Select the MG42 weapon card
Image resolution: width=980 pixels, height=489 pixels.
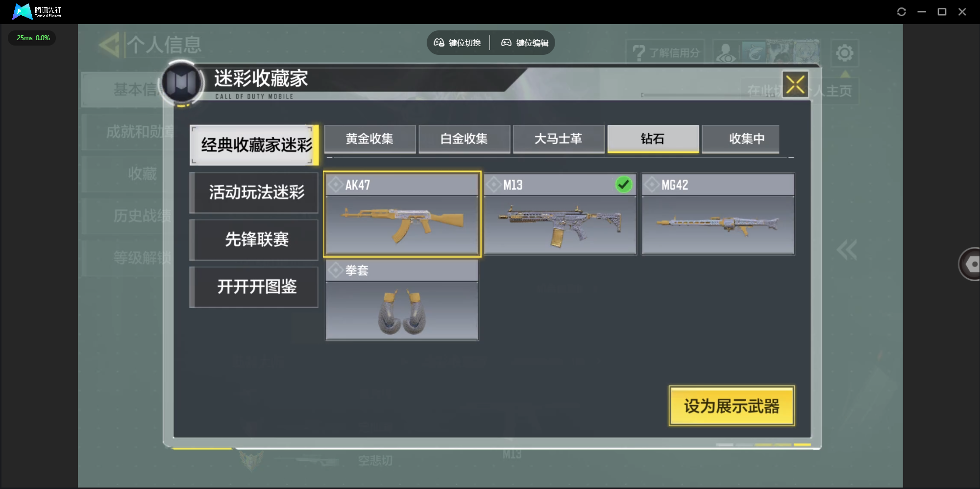pos(718,214)
